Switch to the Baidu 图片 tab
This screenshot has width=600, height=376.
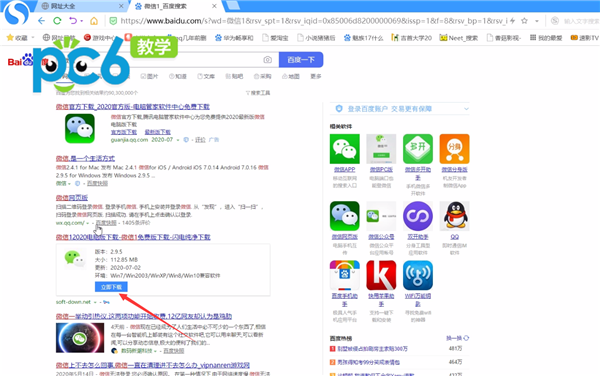click(149, 77)
